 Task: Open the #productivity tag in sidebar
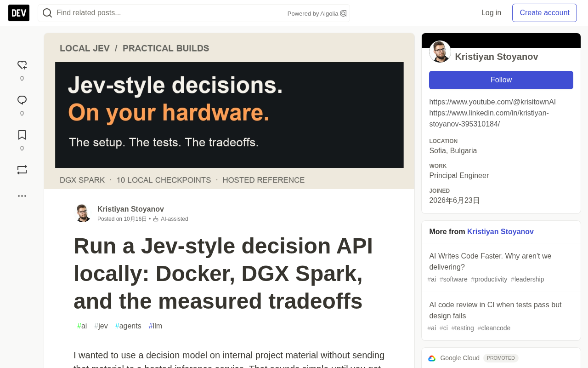point(489,279)
